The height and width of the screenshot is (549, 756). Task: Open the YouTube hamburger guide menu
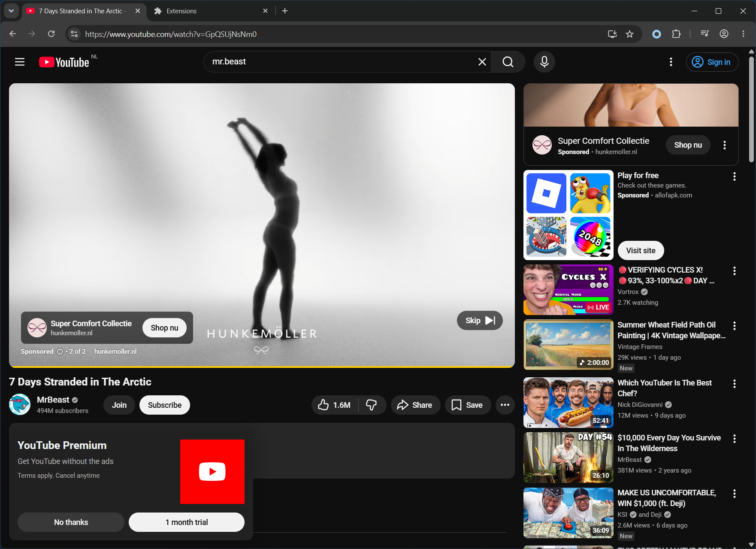(x=20, y=62)
